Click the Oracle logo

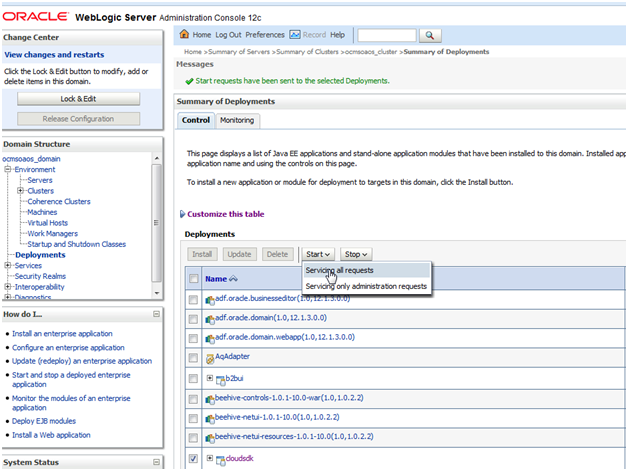36,16
